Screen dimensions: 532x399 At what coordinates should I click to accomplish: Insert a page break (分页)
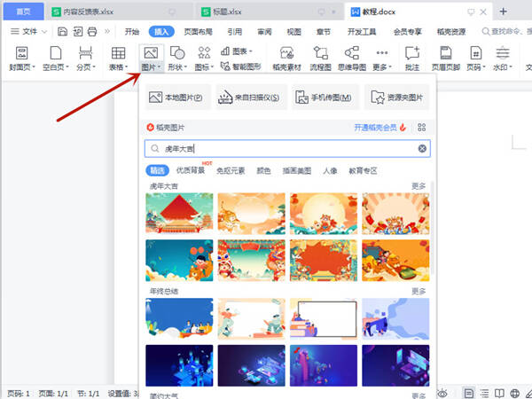point(85,59)
